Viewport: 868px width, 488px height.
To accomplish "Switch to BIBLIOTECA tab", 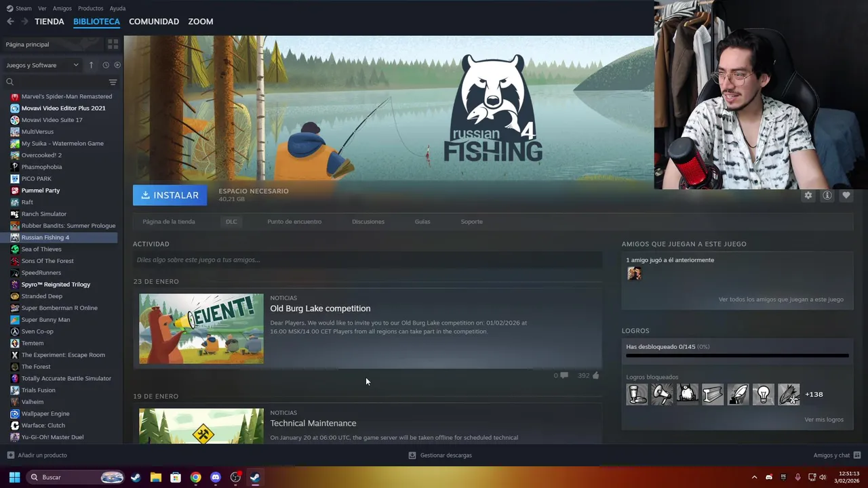I will [96, 22].
